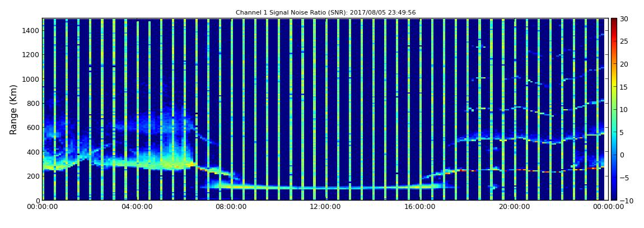The width and height of the screenshot is (644, 228).
Task: Select the 1400 range tick label
Action: pos(31,30)
